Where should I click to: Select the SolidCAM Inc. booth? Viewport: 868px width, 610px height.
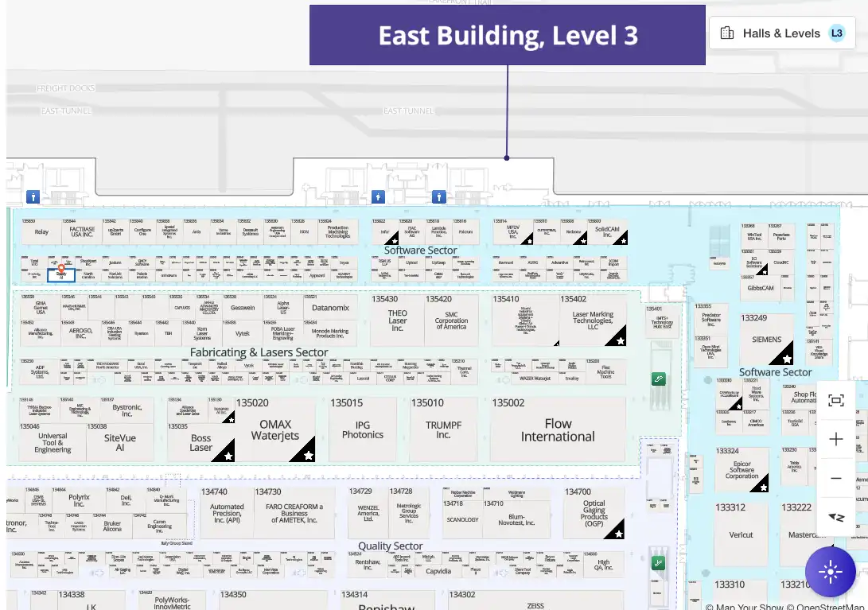point(607,232)
